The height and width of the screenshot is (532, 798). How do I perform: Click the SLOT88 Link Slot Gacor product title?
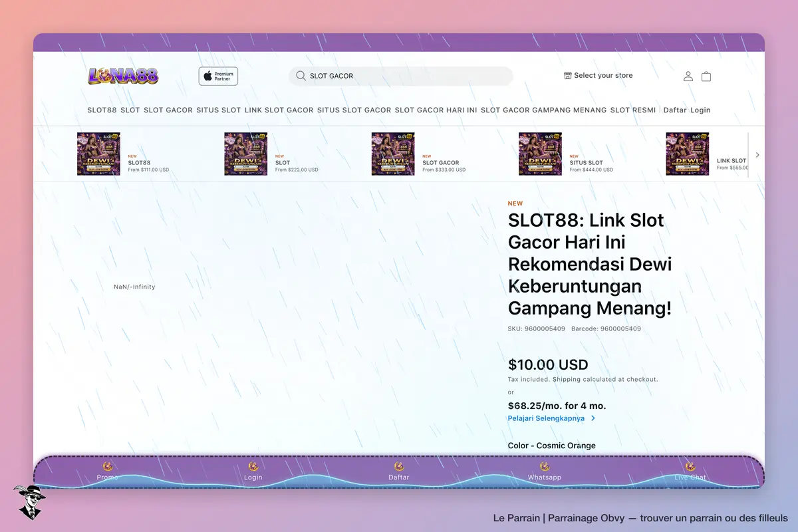coord(590,264)
